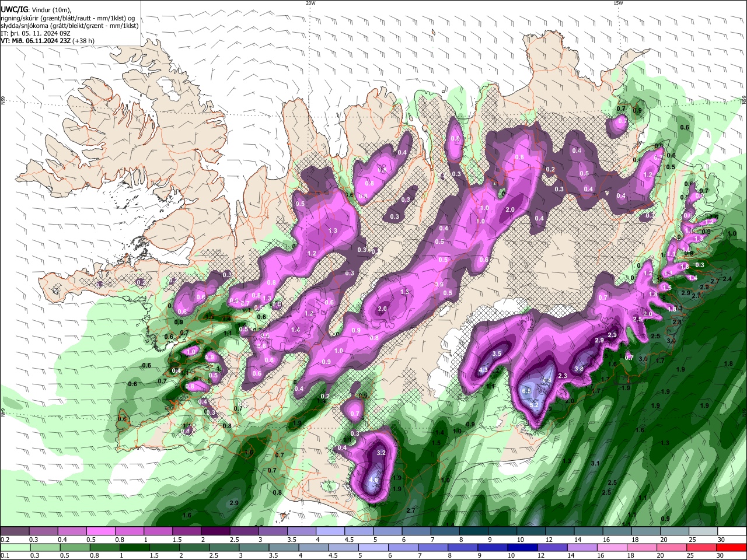Pick the bright red rain swatch at 30
Image resolution: width=747 pixels, height=560 pixels.
[x=732, y=547]
